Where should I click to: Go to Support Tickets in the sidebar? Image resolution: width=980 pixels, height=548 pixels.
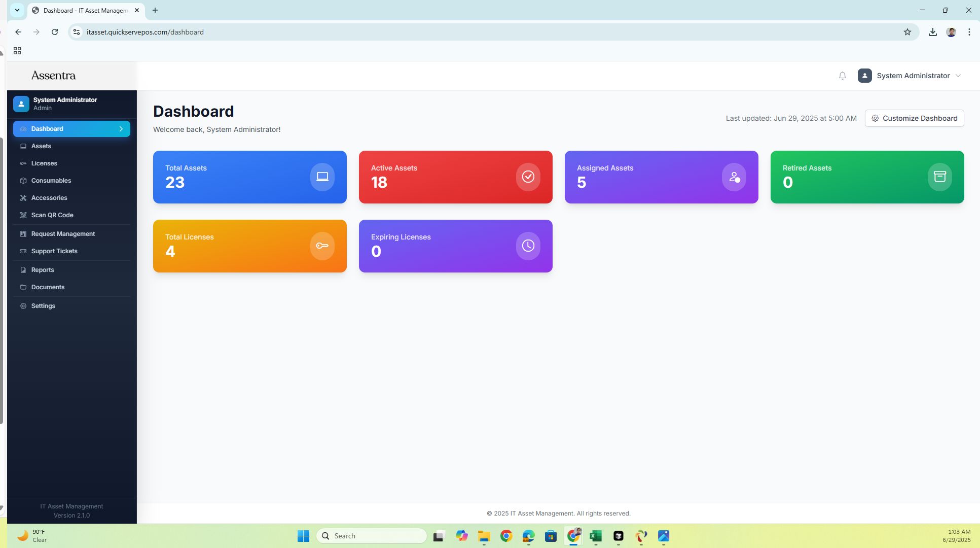tap(54, 251)
